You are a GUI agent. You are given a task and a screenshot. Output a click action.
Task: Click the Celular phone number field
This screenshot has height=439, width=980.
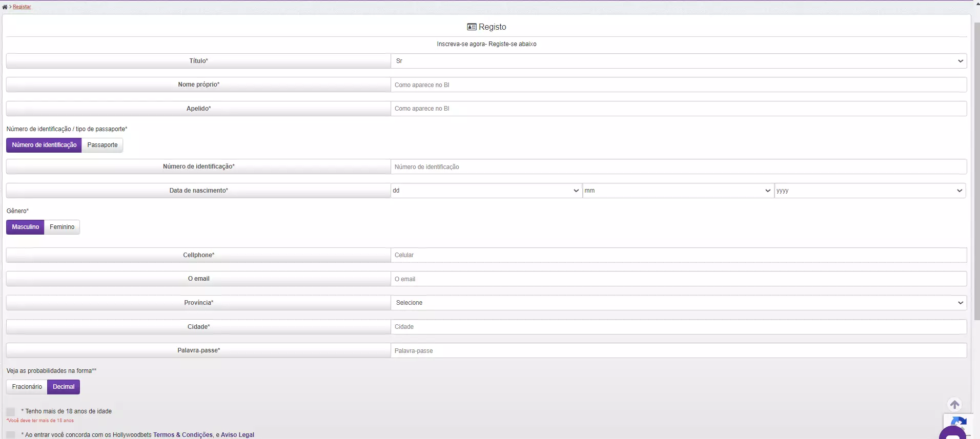[x=678, y=255]
